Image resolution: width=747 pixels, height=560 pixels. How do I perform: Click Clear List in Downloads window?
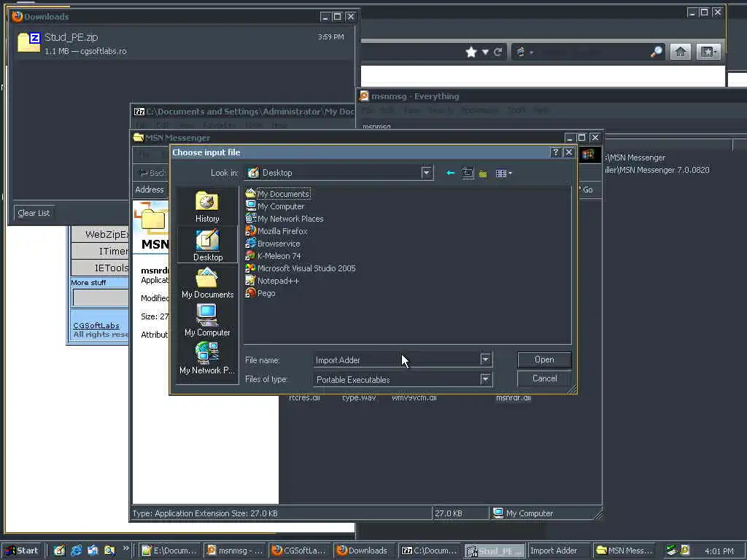tap(34, 213)
